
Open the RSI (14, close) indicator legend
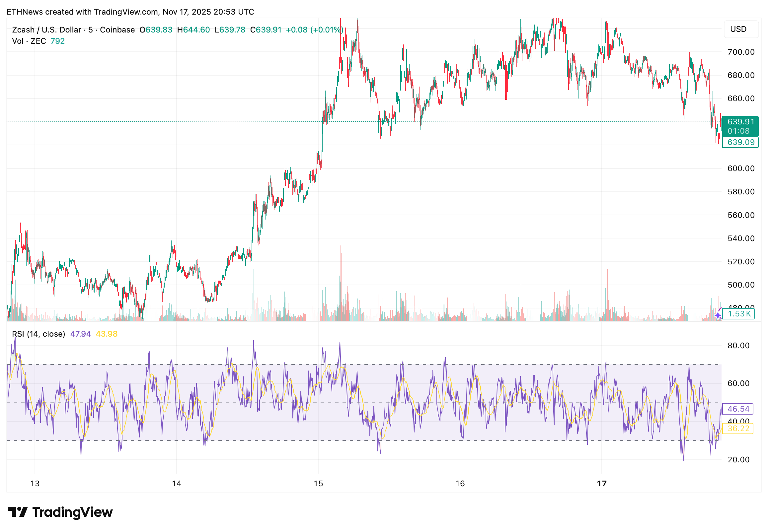tap(38, 334)
